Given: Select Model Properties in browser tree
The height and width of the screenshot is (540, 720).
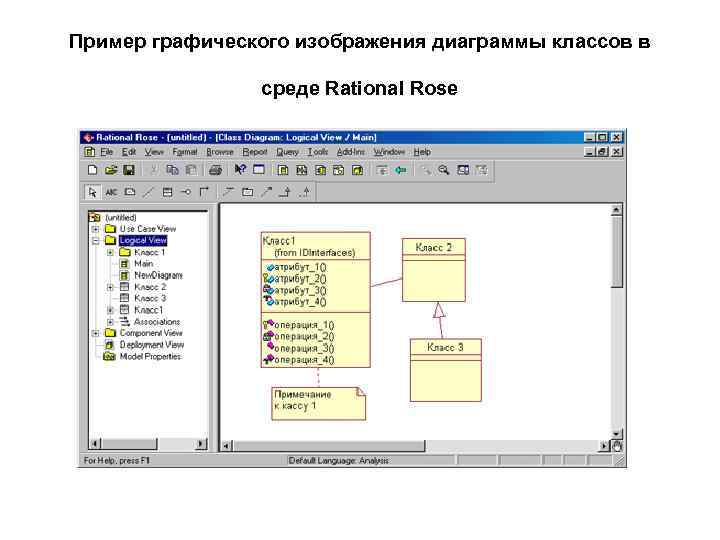Looking at the screenshot, I should [150, 357].
